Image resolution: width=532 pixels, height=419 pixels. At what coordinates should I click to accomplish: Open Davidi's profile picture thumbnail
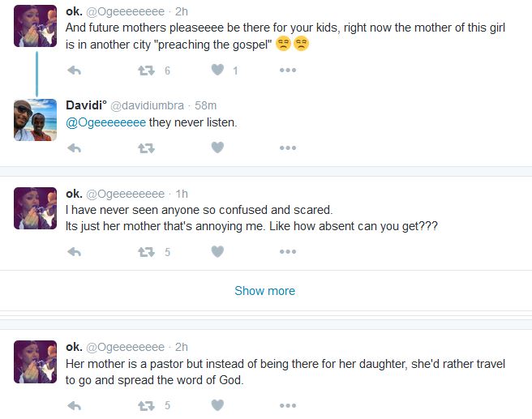click(x=36, y=120)
